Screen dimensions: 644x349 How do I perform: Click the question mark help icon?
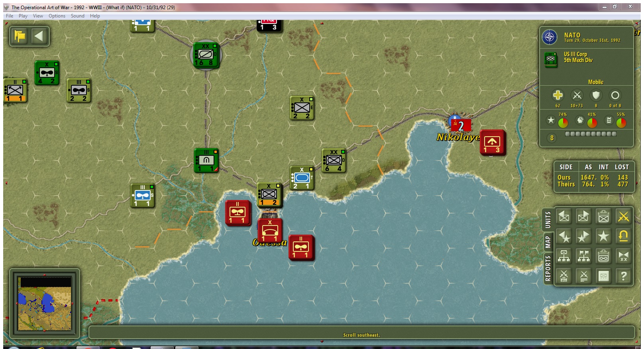pyautogui.click(x=623, y=276)
